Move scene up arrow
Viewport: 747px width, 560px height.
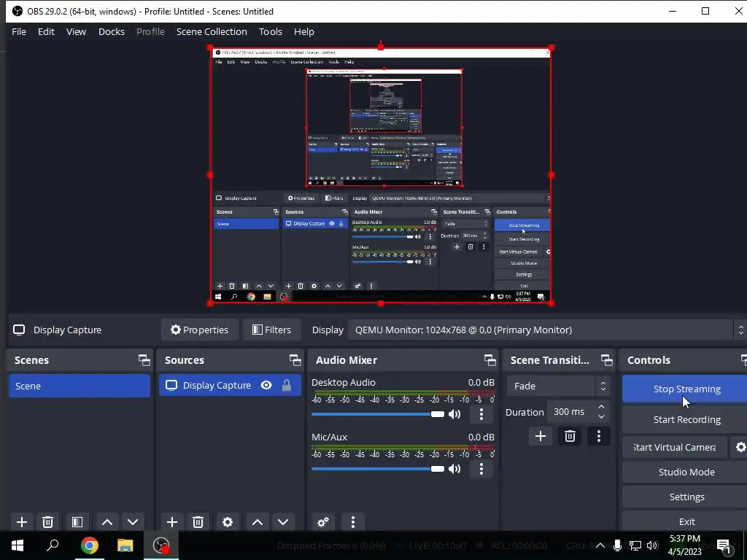pyautogui.click(x=107, y=522)
